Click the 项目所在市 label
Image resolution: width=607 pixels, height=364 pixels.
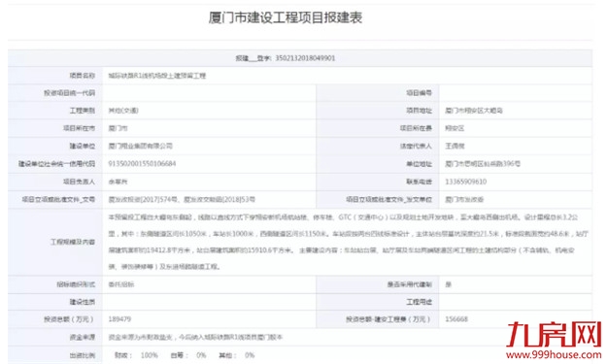click(x=79, y=128)
